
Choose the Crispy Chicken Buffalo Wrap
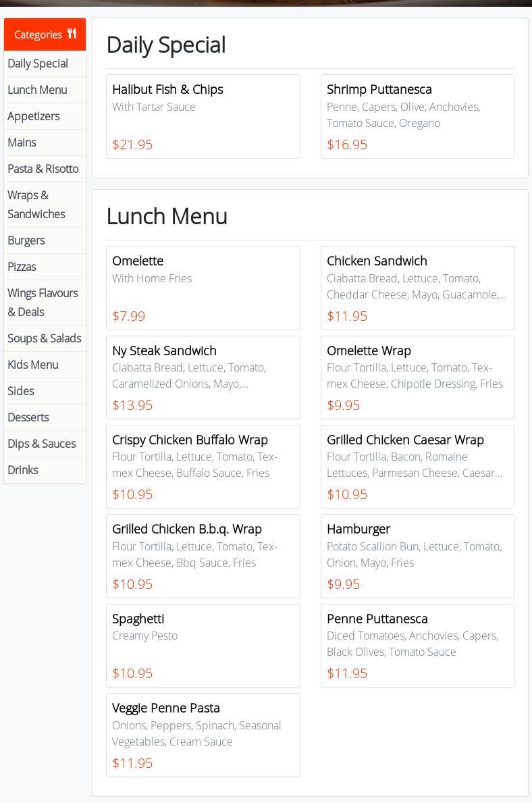click(x=203, y=467)
